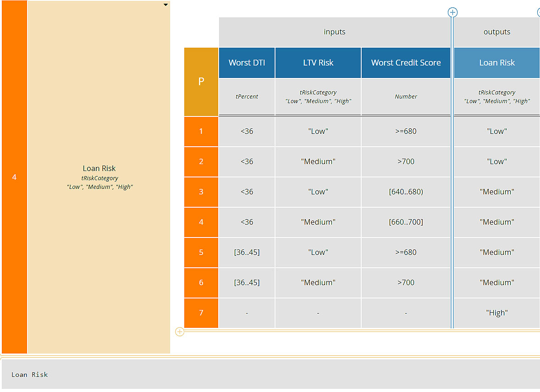540x392 pixels.
Task: Click rule 6 credit score cell >700
Action: click(406, 283)
